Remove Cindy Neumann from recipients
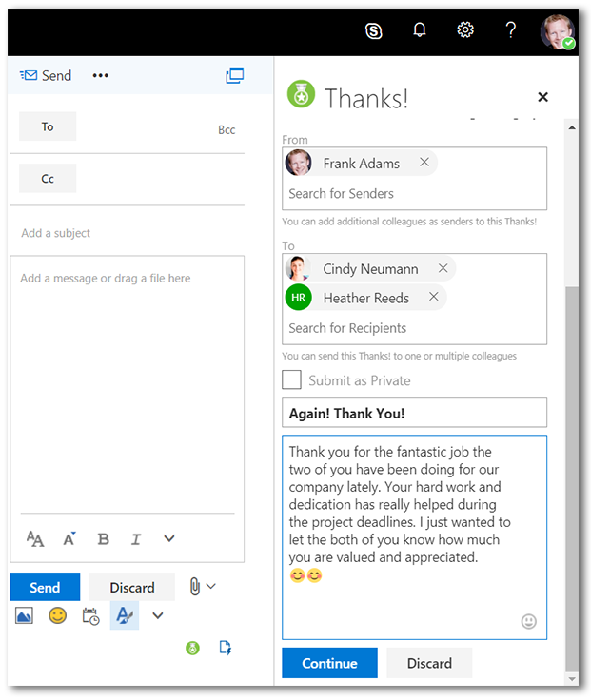 443,268
